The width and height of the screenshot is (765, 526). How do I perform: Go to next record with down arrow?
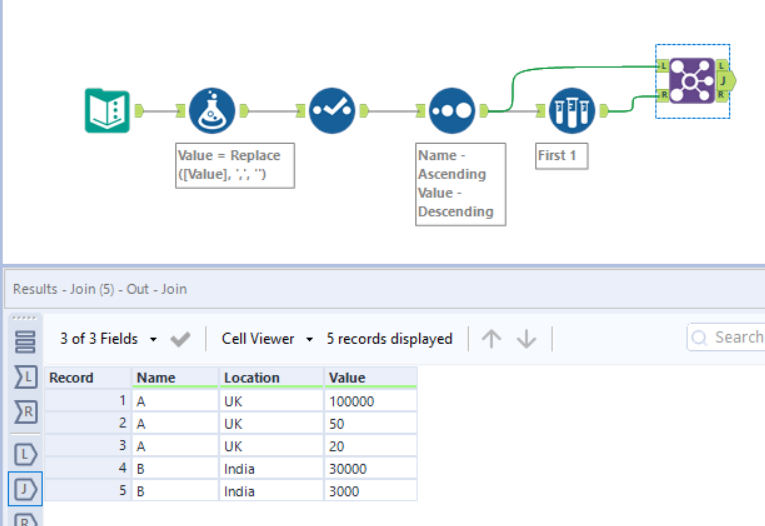click(x=526, y=339)
